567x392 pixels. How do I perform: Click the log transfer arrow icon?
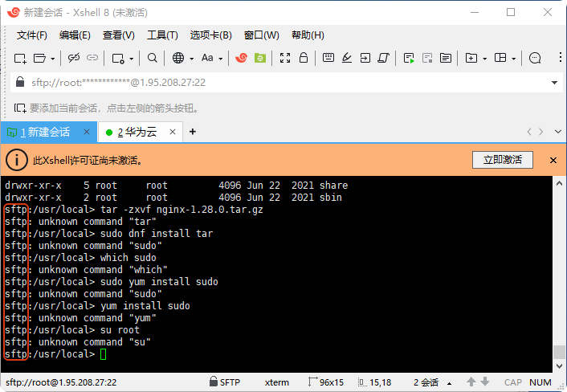coord(365,58)
